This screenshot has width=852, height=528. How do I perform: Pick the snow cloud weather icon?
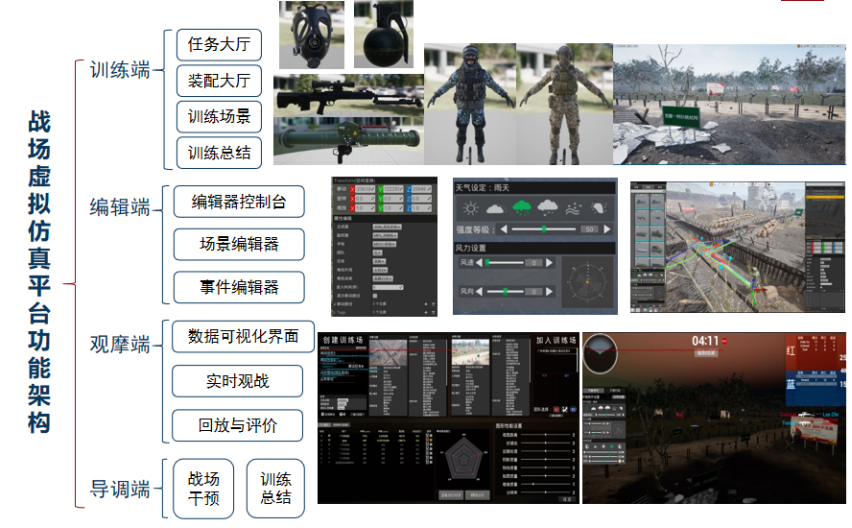click(x=547, y=208)
